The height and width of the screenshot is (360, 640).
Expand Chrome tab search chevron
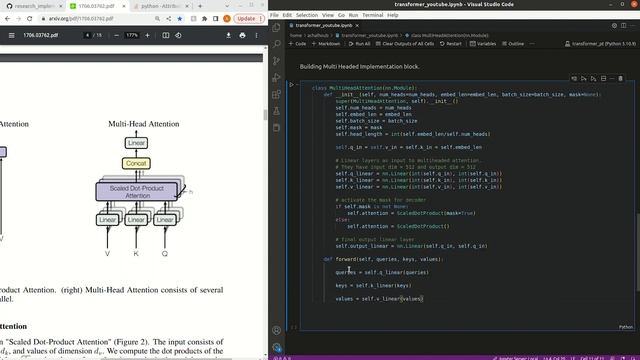click(x=227, y=6)
